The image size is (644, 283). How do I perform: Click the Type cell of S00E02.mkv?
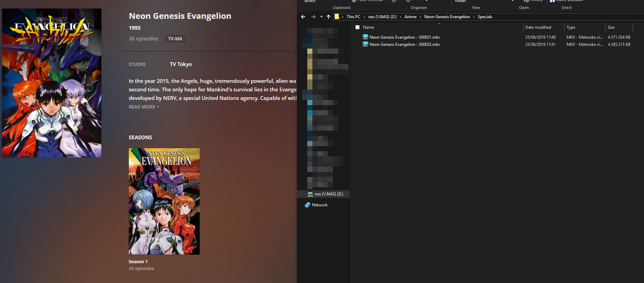click(x=584, y=44)
